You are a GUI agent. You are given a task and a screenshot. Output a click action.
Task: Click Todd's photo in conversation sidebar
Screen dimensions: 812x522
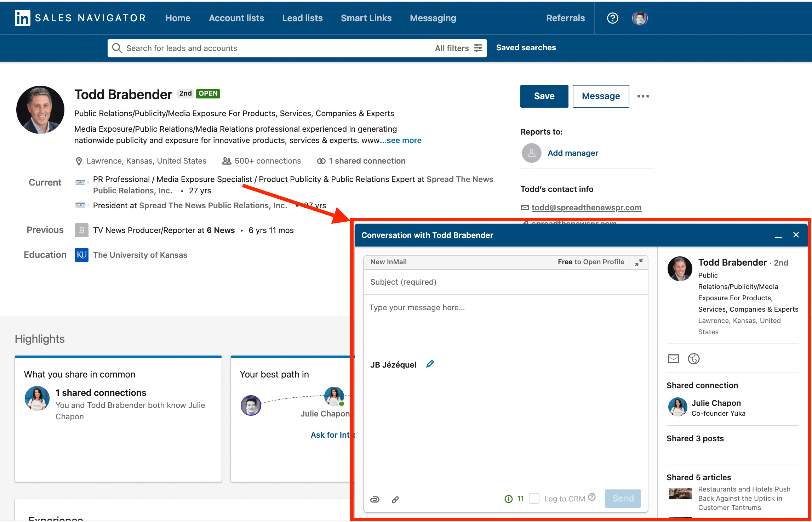click(680, 269)
